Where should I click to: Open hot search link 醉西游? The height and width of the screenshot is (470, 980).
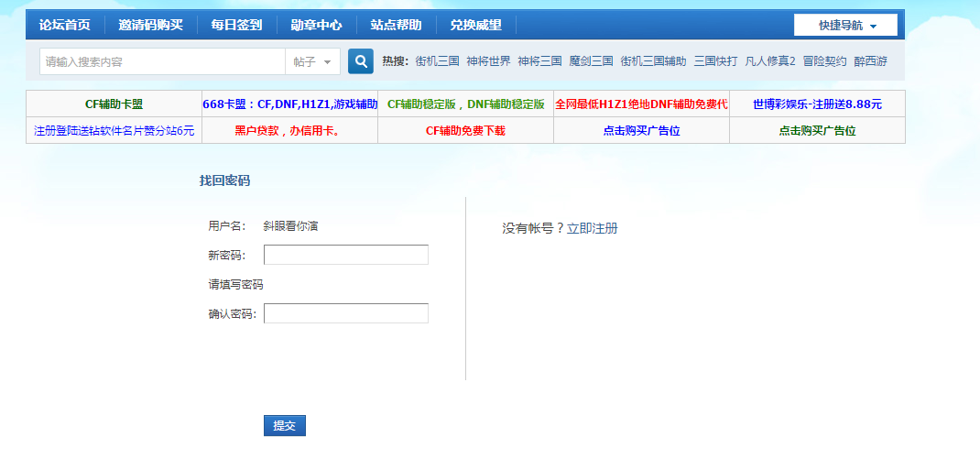870,61
